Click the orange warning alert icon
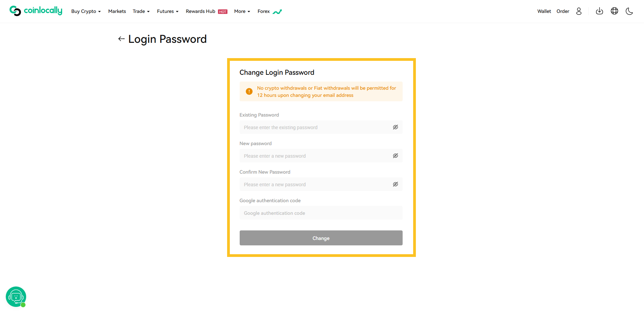 (249, 91)
